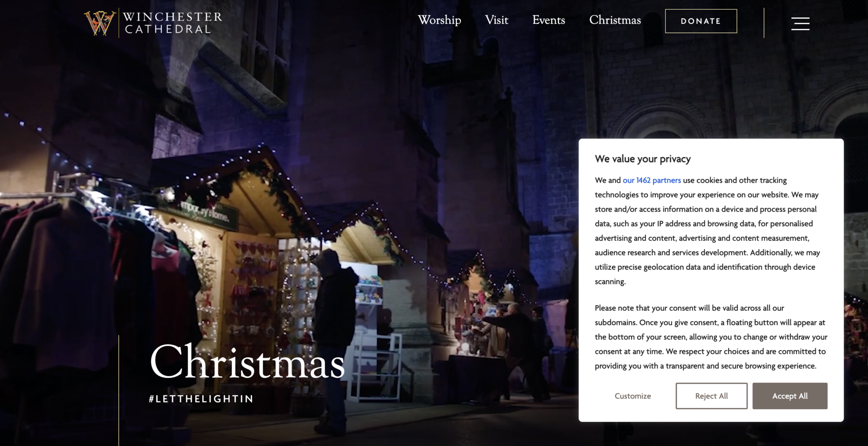Accept all cookies

[790, 396]
